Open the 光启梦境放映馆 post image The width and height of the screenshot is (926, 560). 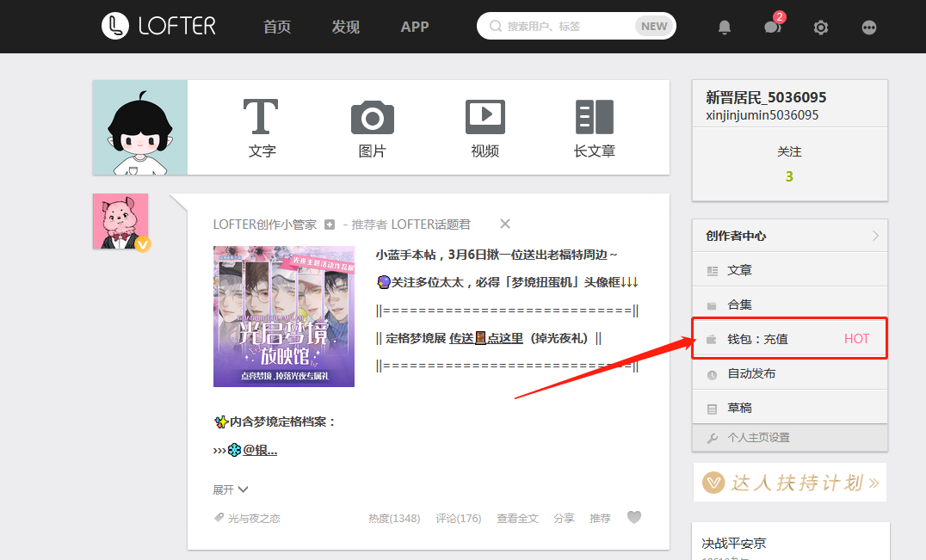click(283, 317)
